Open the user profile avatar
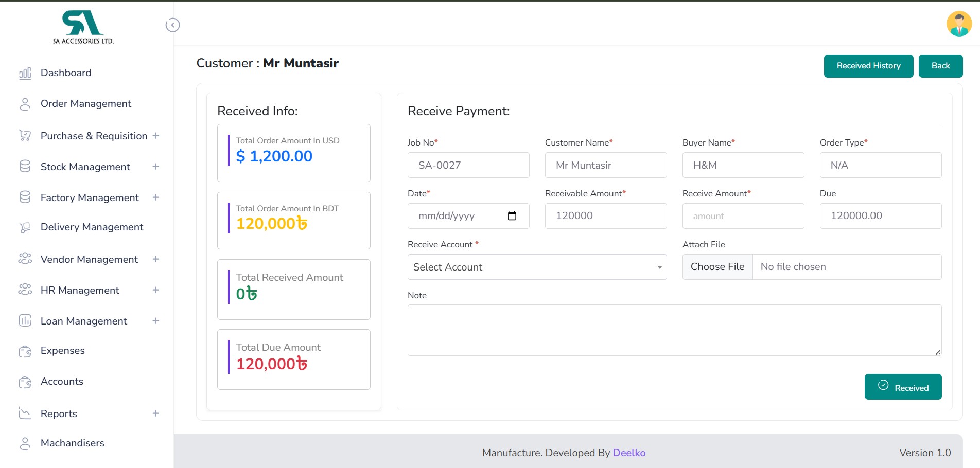The height and width of the screenshot is (468, 980). tap(959, 24)
